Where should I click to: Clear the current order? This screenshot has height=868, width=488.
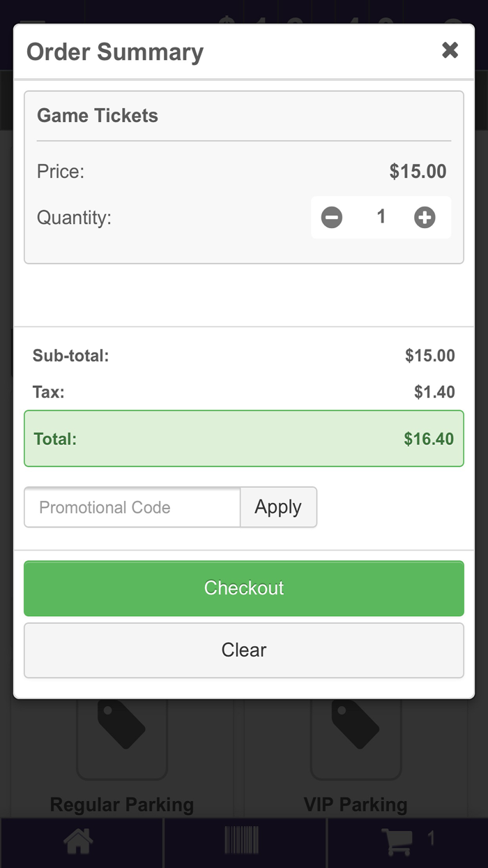point(244,650)
